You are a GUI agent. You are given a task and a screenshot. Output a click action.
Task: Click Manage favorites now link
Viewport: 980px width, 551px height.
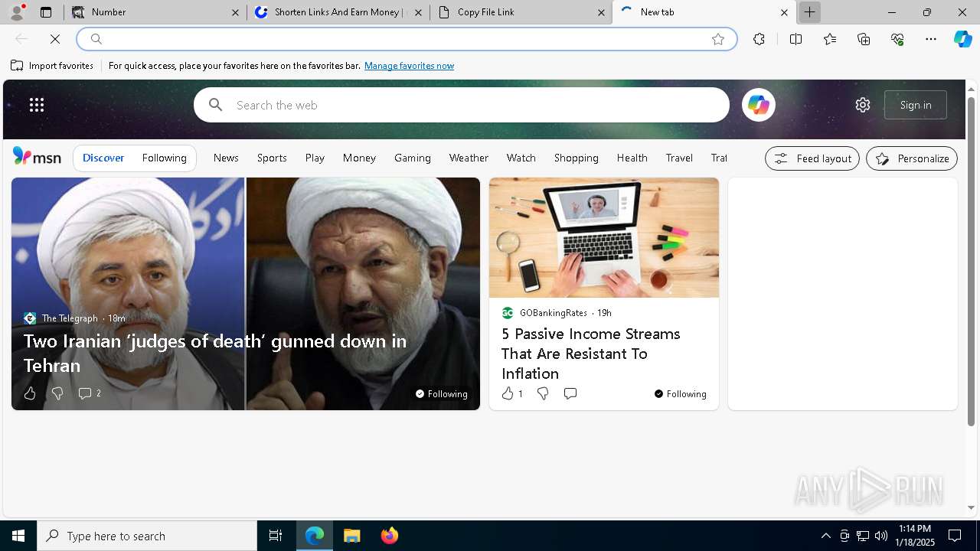click(x=409, y=66)
